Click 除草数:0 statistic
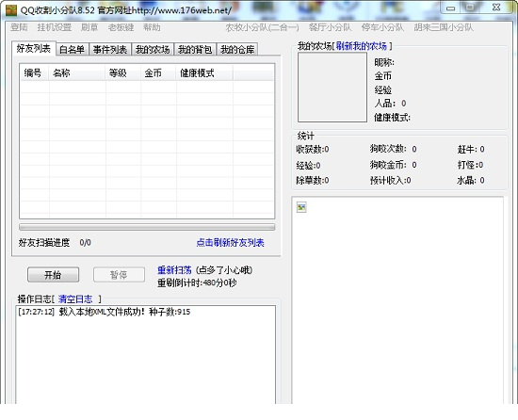The height and width of the screenshot is (420, 518). pyautogui.click(x=312, y=180)
